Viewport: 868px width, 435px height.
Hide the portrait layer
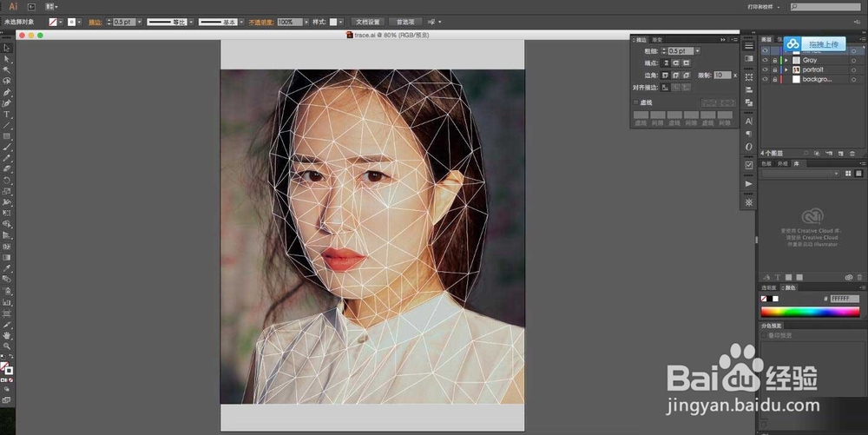[x=765, y=69]
